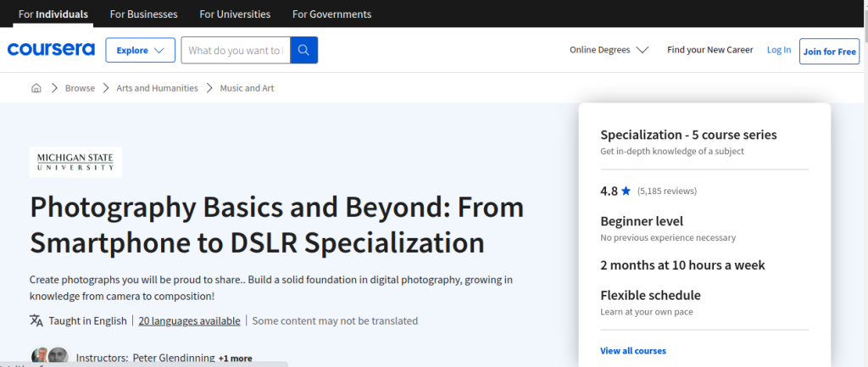
Task: Click the Join for Free button
Action: coord(829,52)
